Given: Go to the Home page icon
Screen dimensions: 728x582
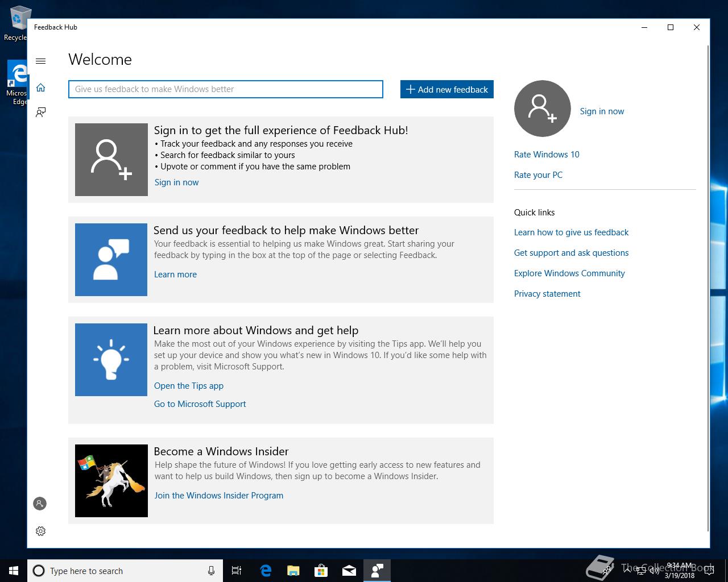Looking at the screenshot, I should click(40, 88).
